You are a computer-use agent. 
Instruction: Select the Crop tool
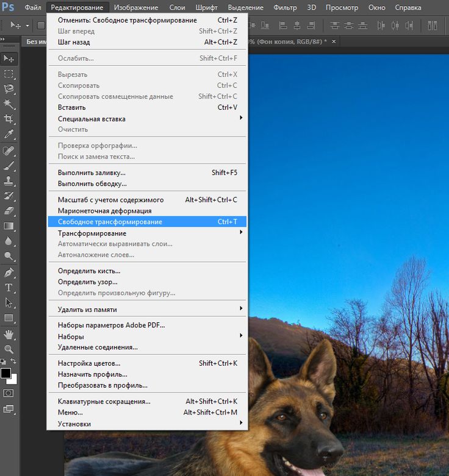[x=9, y=119]
